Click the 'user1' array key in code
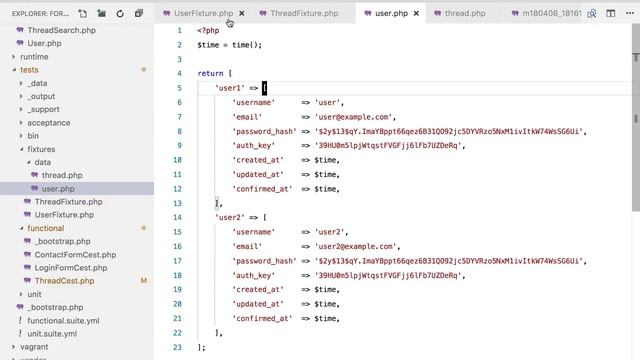 tap(230, 88)
